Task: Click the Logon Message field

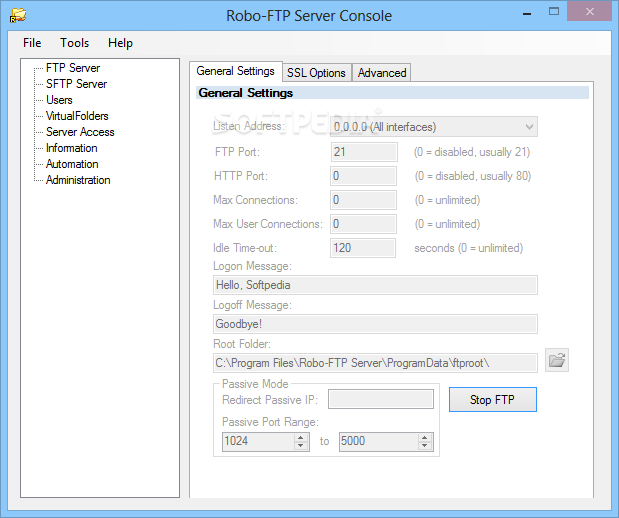Action: (x=375, y=285)
